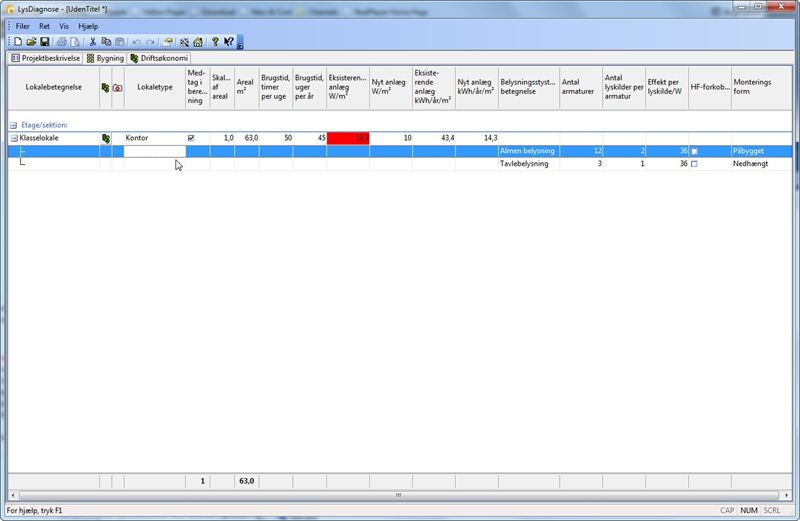Click the yellow question mark Help icon
Viewport: 800px width, 521px height.
point(214,42)
